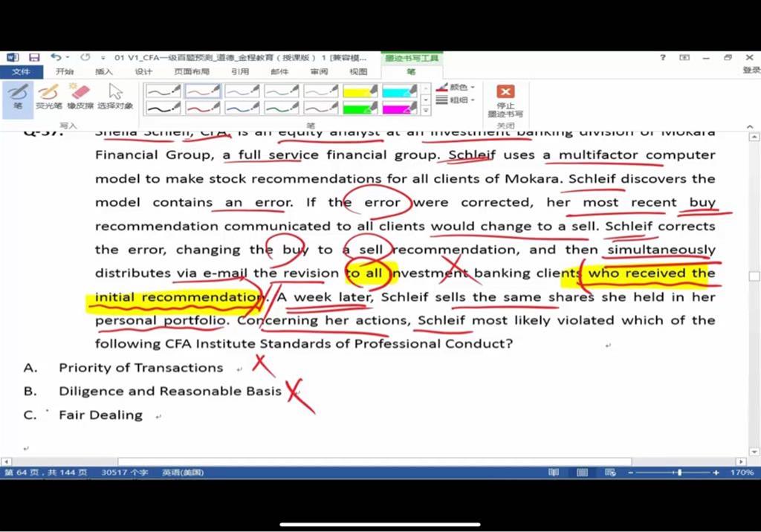Viewport: 761px width, 532px height.
Task: Open Ribbon Display Options button
Action: 684,57
